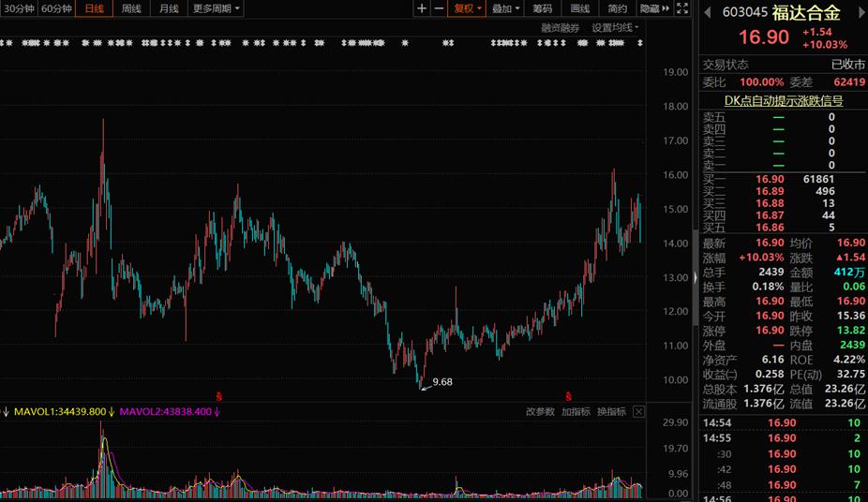Click 买三 price 16.88
868x502 pixels.
point(770,203)
